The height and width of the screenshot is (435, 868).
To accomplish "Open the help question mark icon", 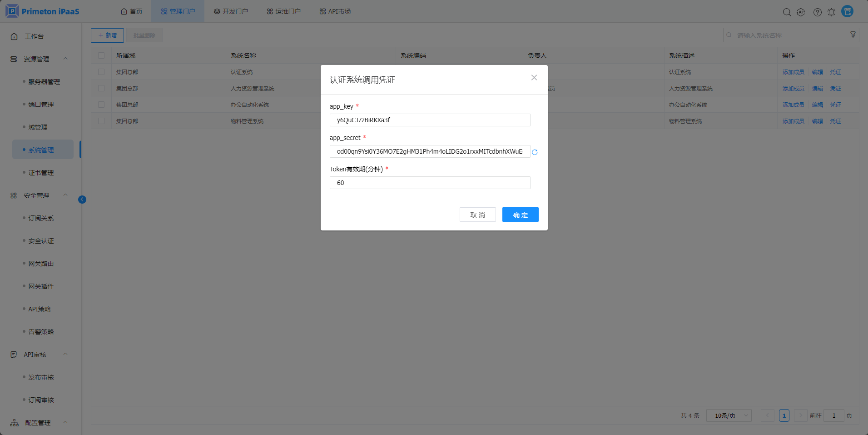I will coord(818,12).
